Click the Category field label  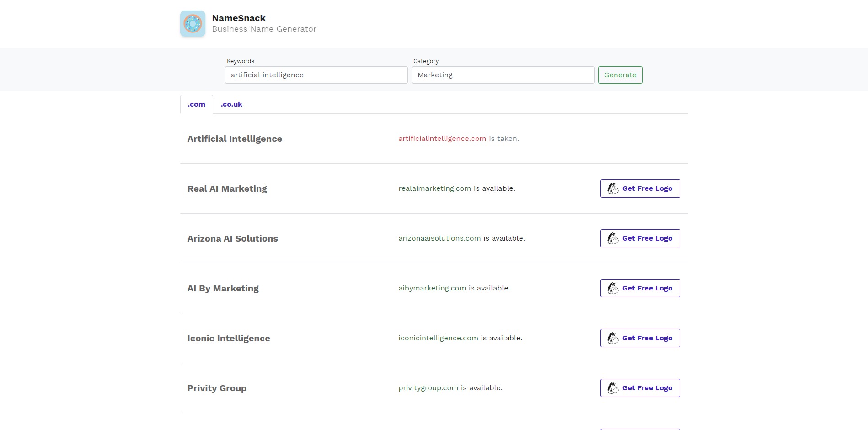pyautogui.click(x=426, y=61)
